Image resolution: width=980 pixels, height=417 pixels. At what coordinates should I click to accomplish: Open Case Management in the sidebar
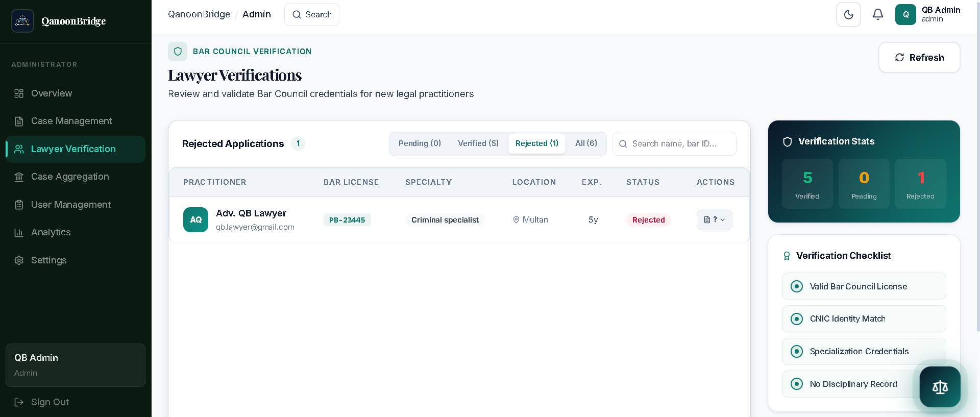pos(76,121)
